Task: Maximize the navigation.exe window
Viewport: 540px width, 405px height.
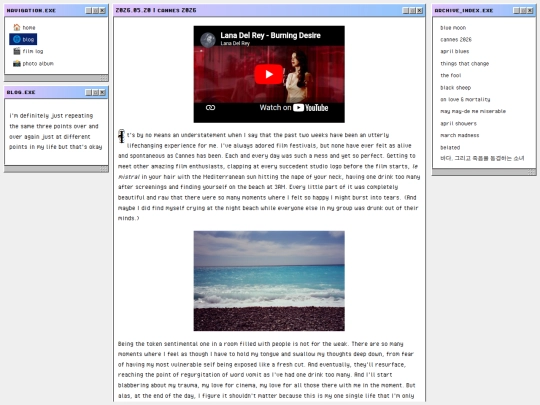Action: click(x=95, y=11)
